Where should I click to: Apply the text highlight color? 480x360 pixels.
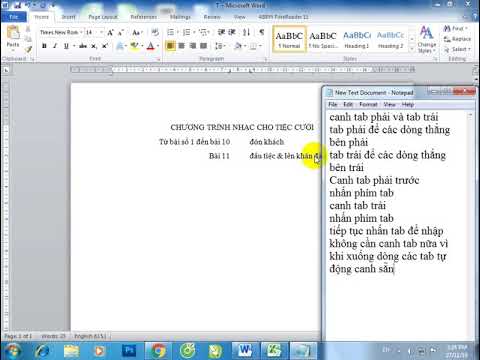[x=134, y=46]
